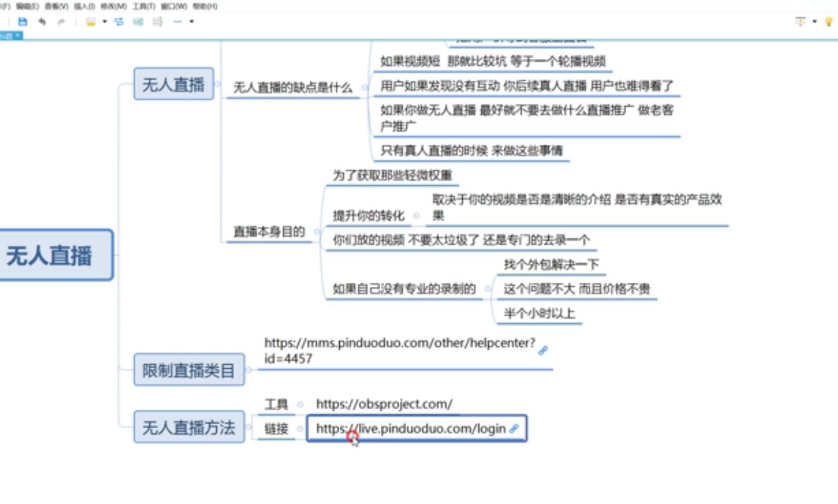Click the Summary bracket icon

(158, 22)
